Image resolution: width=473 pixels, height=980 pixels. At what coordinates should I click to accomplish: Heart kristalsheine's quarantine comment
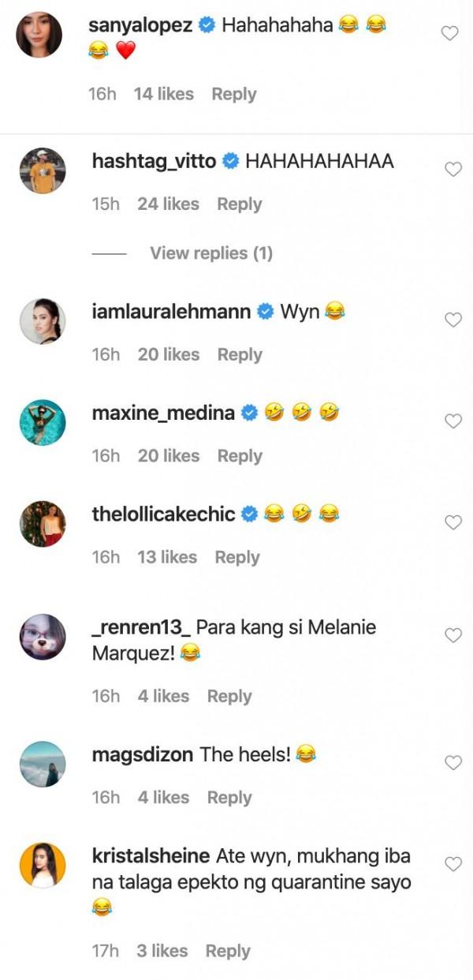(x=453, y=864)
